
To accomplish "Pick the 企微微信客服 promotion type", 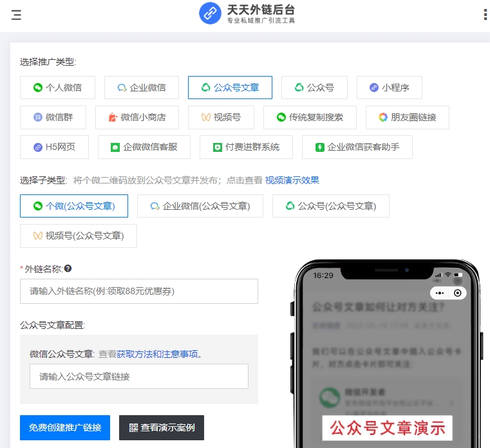I will (x=144, y=147).
